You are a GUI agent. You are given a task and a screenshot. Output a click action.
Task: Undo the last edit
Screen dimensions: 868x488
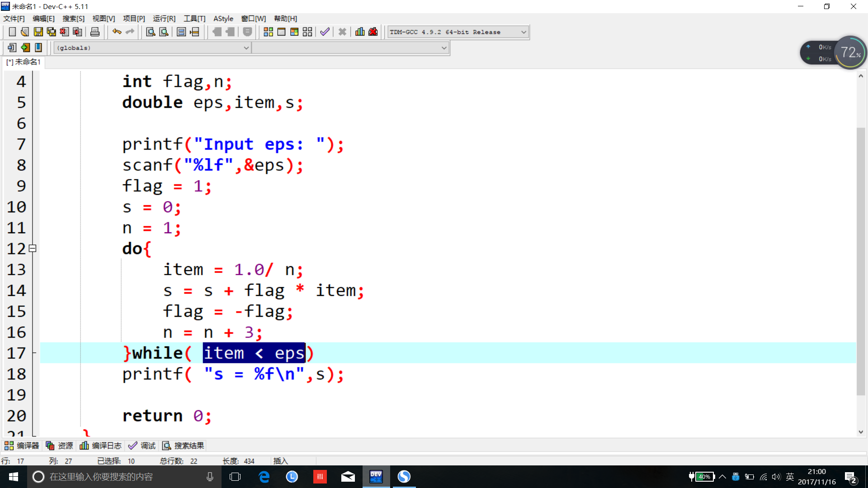pyautogui.click(x=117, y=32)
